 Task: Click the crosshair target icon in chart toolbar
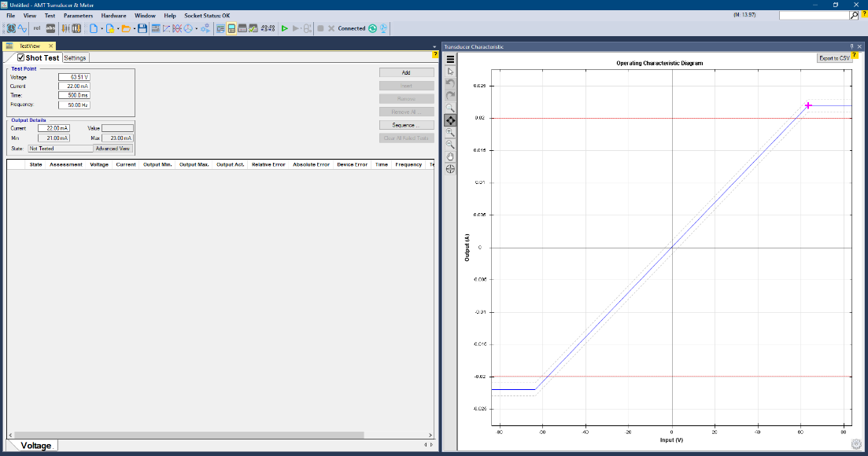click(450, 169)
